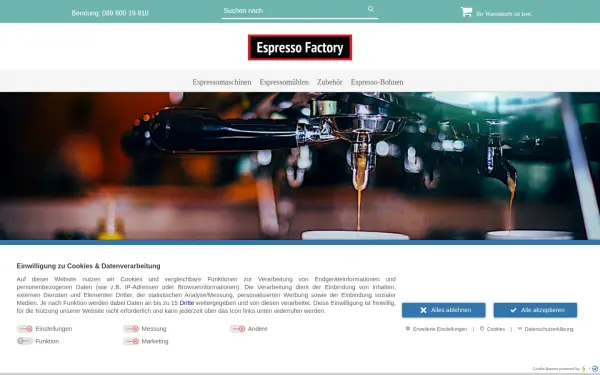Click the round blue icon in the cookie banner footer
The width and height of the screenshot is (600, 375).
point(595,369)
